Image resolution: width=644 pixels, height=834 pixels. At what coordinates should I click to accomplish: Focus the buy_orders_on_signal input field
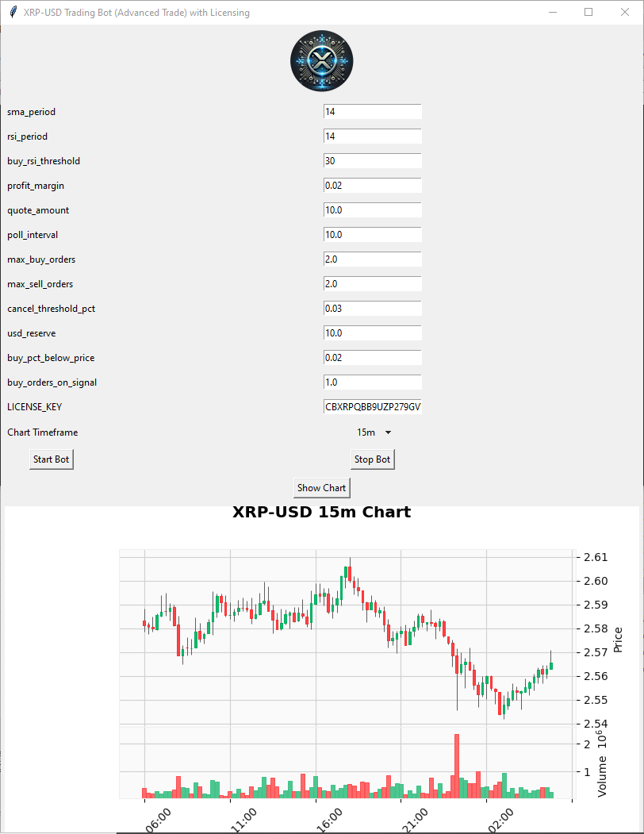[x=372, y=382]
